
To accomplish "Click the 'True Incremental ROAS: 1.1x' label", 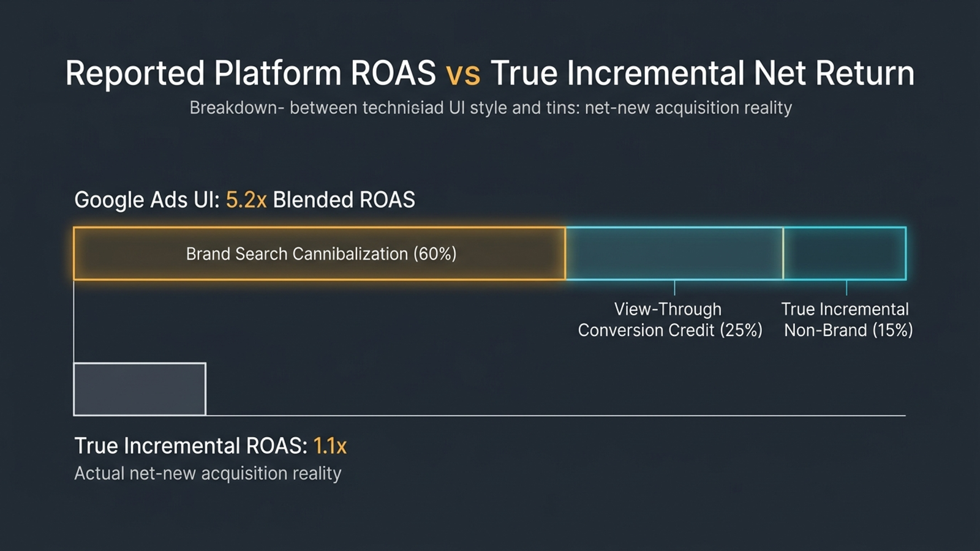I will [210, 446].
